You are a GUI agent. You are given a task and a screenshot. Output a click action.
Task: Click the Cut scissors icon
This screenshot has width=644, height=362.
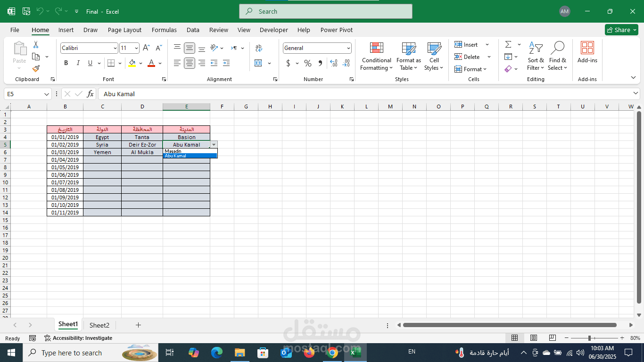click(36, 45)
